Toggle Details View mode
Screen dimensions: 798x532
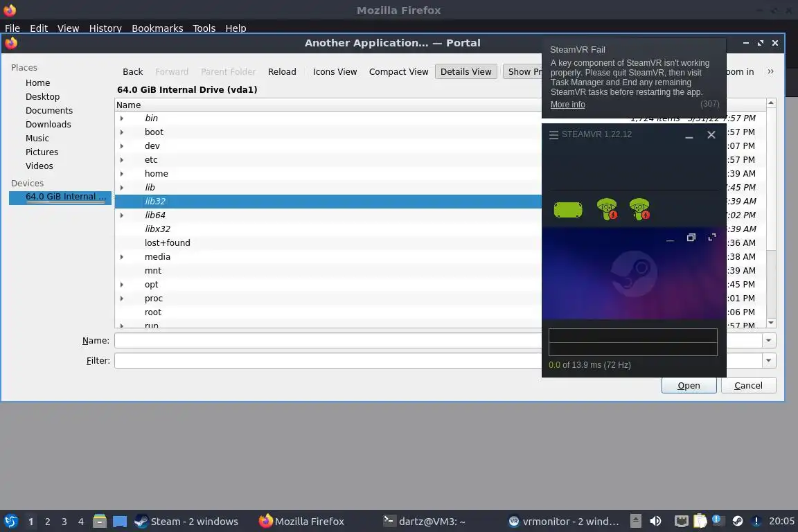(465, 72)
